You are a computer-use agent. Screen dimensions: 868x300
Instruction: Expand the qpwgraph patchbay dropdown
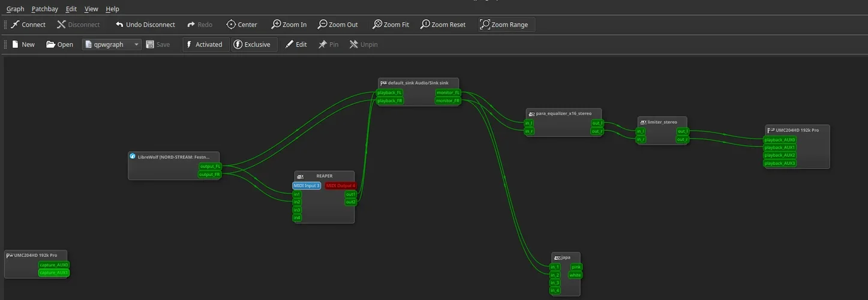(x=136, y=44)
